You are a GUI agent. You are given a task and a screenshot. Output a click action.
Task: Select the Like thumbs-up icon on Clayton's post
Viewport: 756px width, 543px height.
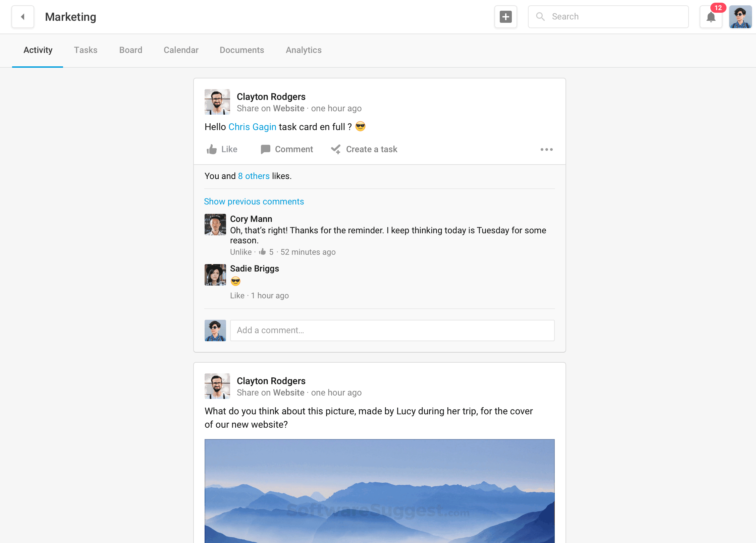212,149
